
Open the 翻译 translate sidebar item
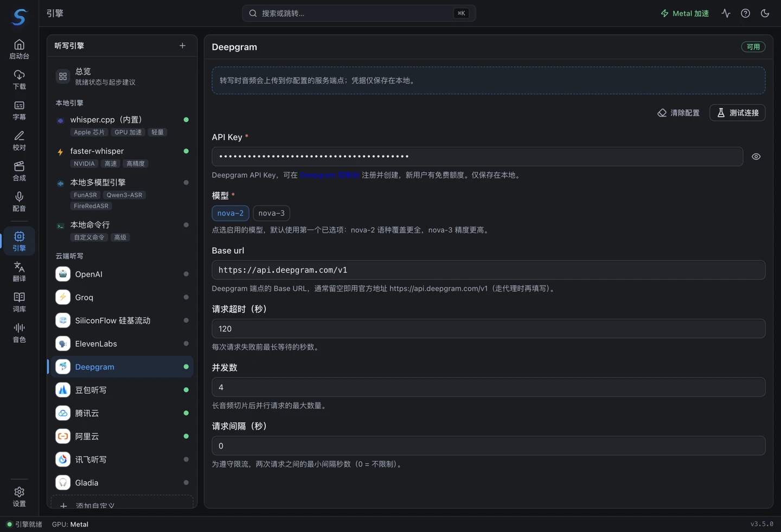(x=19, y=271)
